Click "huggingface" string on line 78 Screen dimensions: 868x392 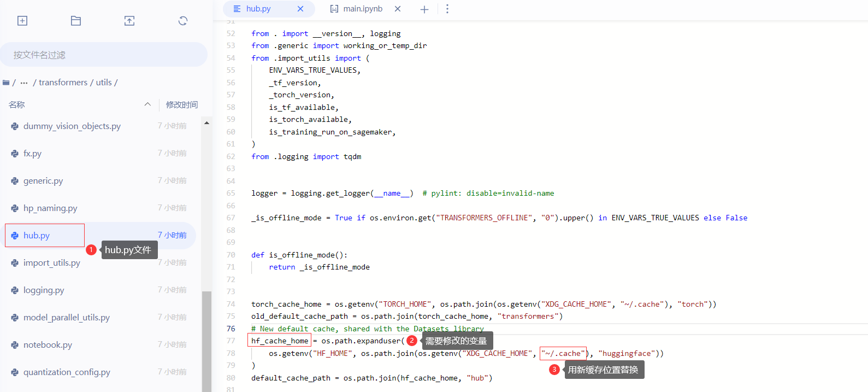627,353
